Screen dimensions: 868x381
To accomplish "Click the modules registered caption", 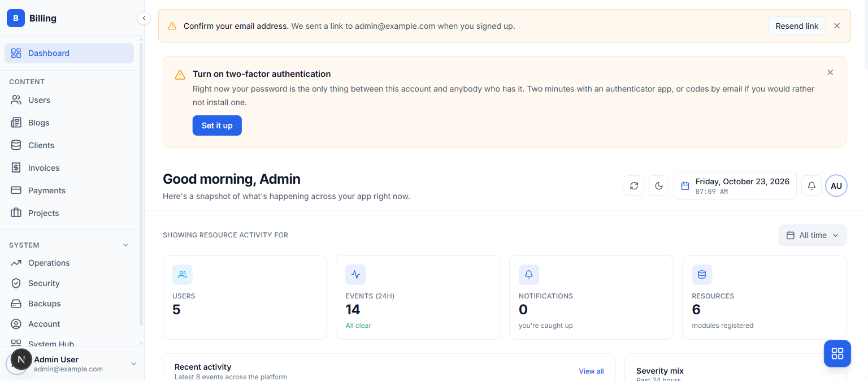I will (723, 326).
